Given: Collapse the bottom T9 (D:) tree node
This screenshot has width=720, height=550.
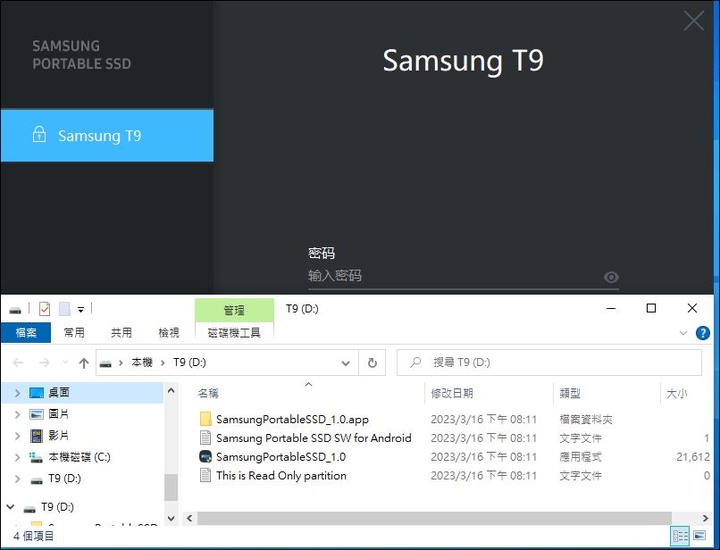Looking at the screenshot, I should [x=10, y=507].
